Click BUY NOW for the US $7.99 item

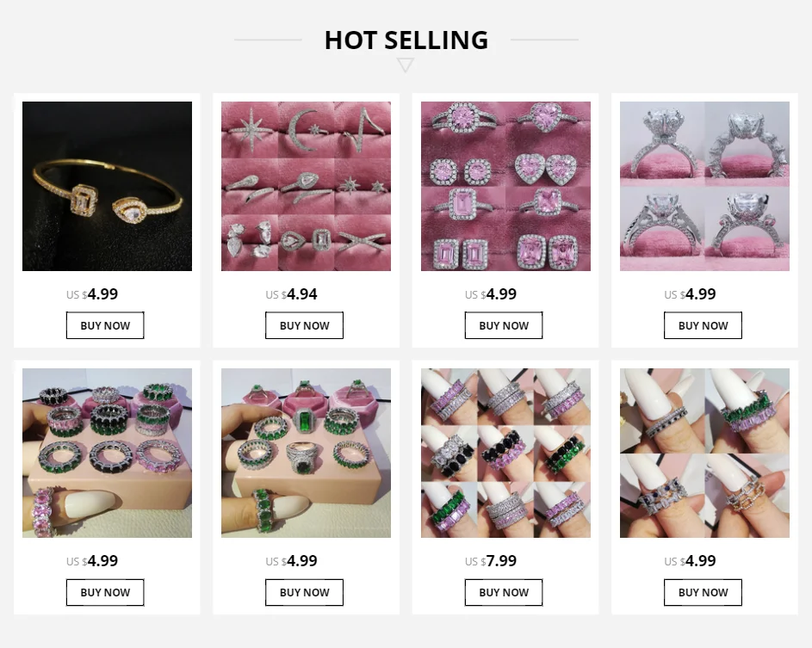[504, 592]
